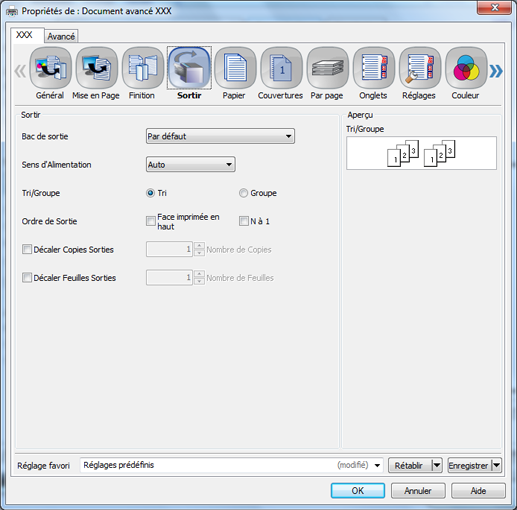Image resolution: width=517 pixels, height=510 pixels.
Task: Select the Tri radio button
Action: [x=150, y=193]
